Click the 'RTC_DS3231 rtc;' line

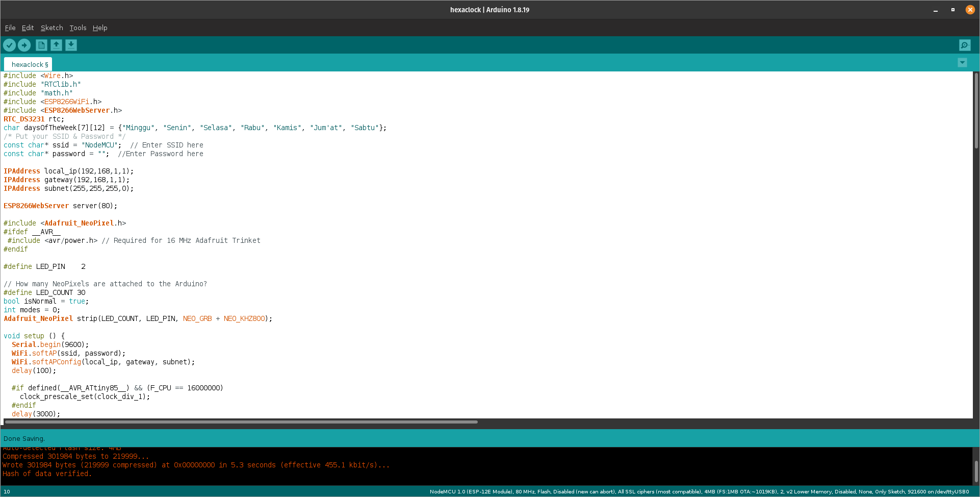pos(34,119)
